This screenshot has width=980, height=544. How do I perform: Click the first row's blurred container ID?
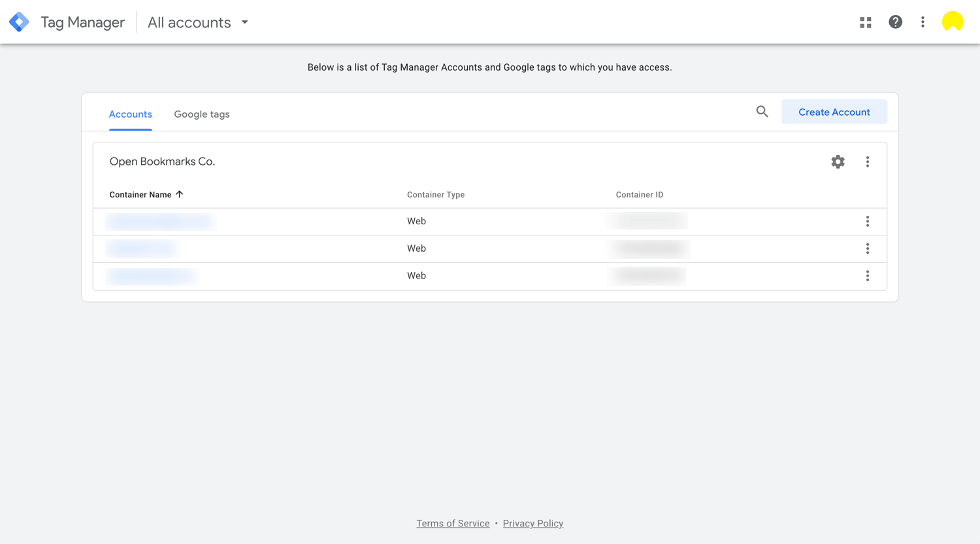pos(647,221)
